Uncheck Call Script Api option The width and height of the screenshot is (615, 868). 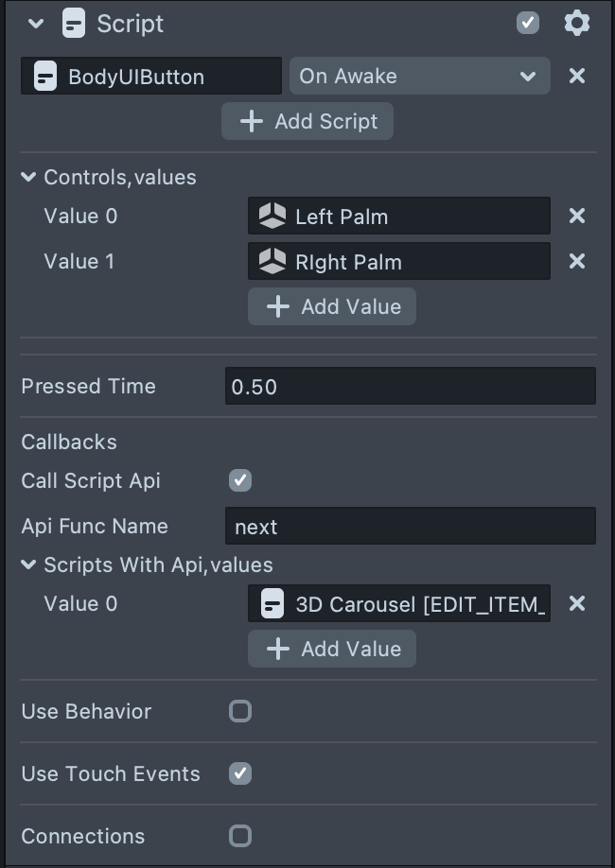tap(240, 480)
